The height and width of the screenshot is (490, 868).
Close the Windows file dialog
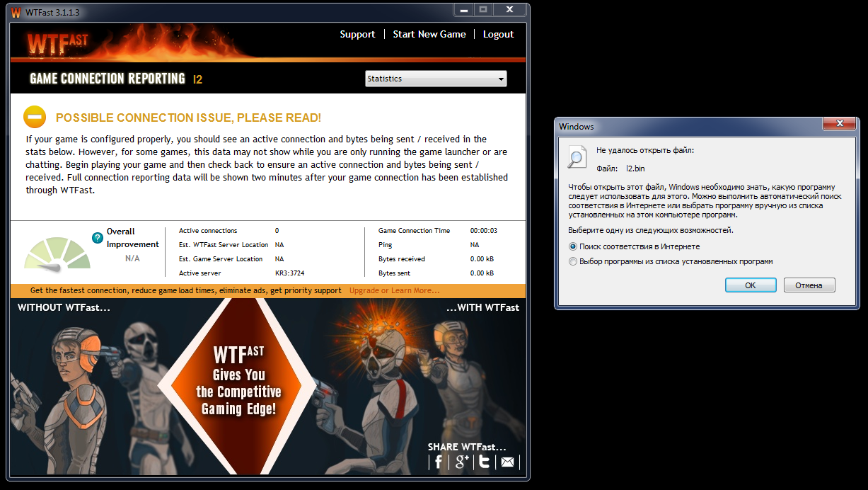point(840,124)
